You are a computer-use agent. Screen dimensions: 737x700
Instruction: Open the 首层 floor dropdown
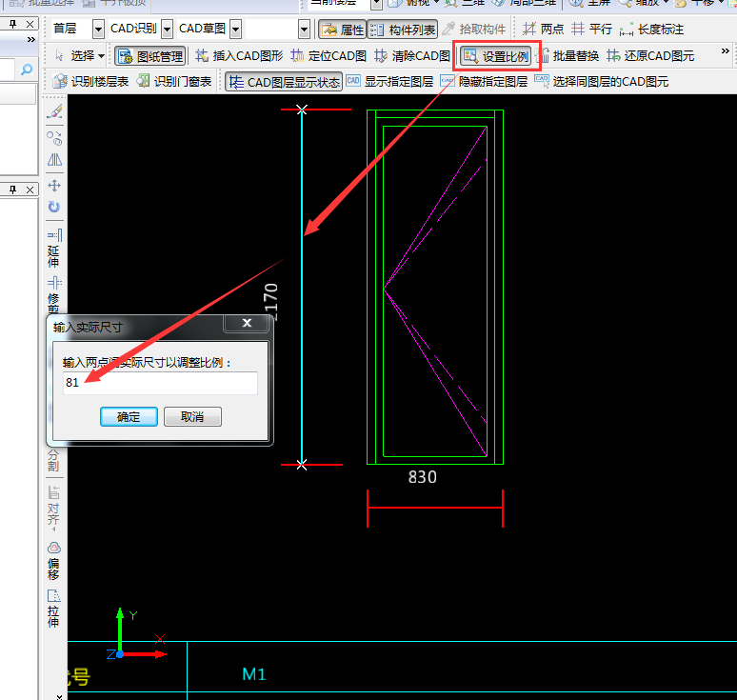(x=98, y=30)
